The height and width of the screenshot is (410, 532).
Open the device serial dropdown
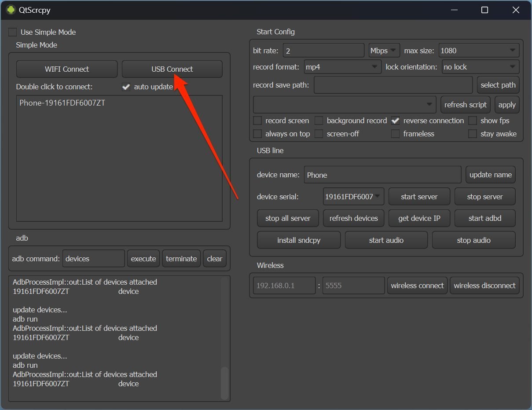click(x=353, y=197)
